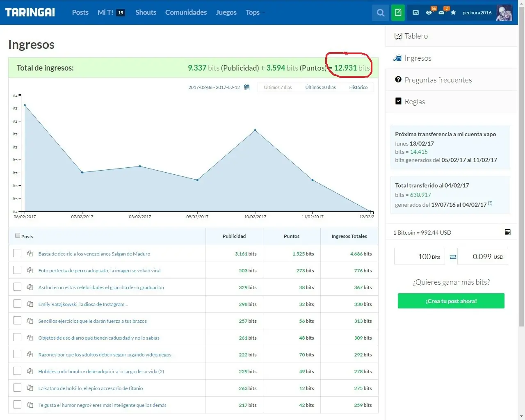Viewport: 525px width, 420px height.
Task: Open the search magnifier icon
Action: tap(380, 13)
